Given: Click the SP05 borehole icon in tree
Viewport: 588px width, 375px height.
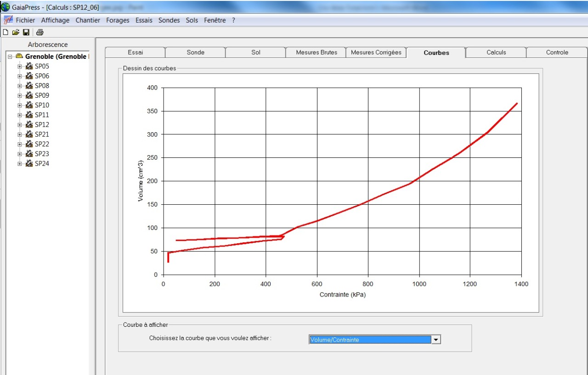Looking at the screenshot, I should pos(29,67).
